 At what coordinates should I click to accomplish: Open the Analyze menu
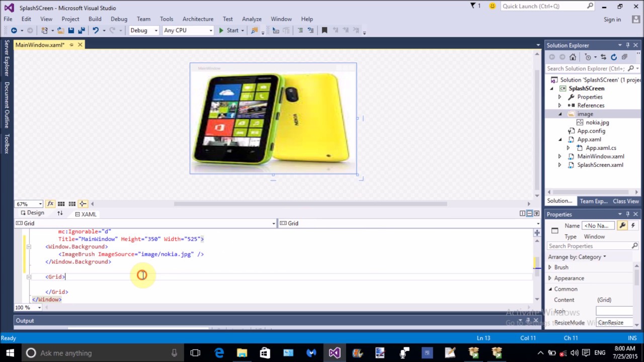pos(252,19)
